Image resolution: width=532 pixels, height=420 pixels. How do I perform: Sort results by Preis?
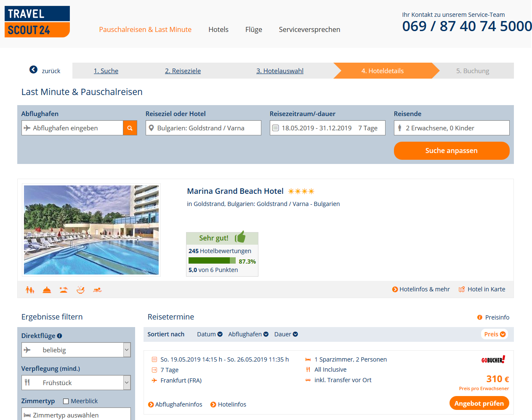(495, 334)
